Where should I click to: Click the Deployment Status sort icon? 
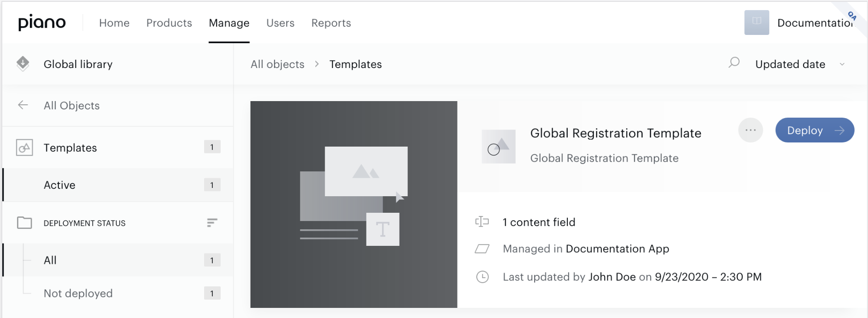[212, 223]
